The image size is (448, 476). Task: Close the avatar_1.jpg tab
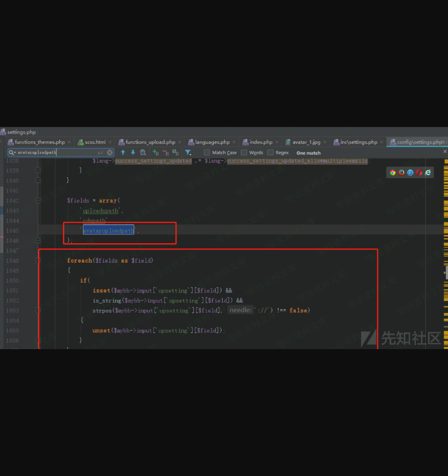coord(326,142)
